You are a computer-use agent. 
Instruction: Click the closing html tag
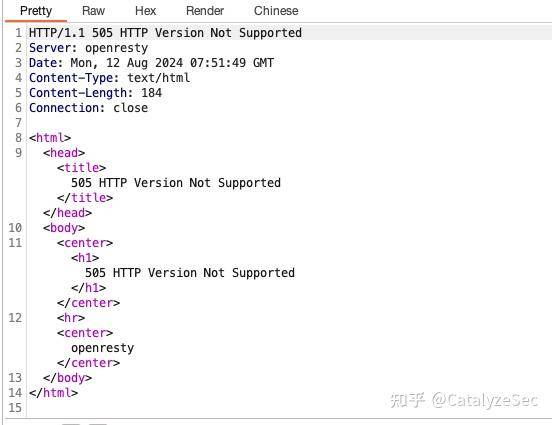pos(54,393)
